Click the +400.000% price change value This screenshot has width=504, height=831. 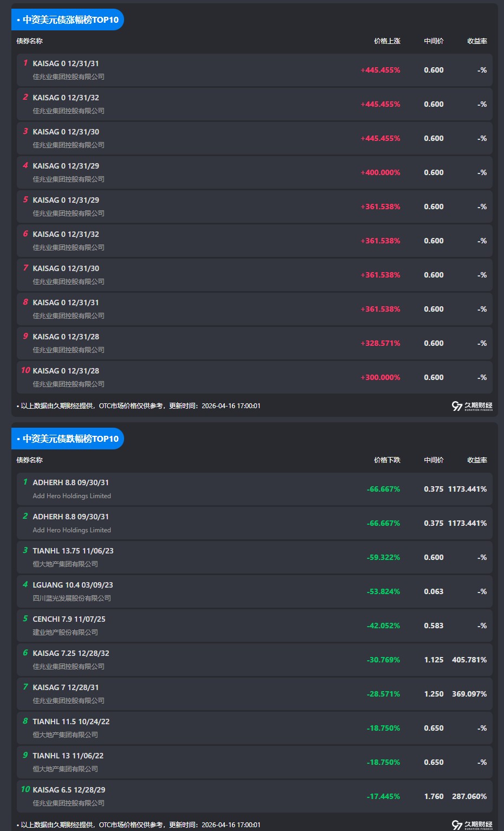point(380,172)
